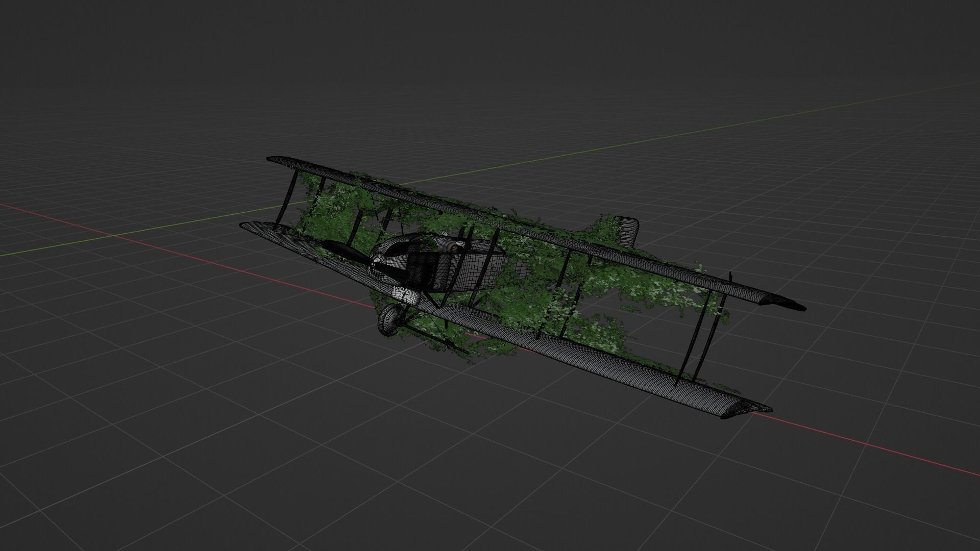Select the landing gear wheel
The image size is (980, 551).
pos(390,319)
